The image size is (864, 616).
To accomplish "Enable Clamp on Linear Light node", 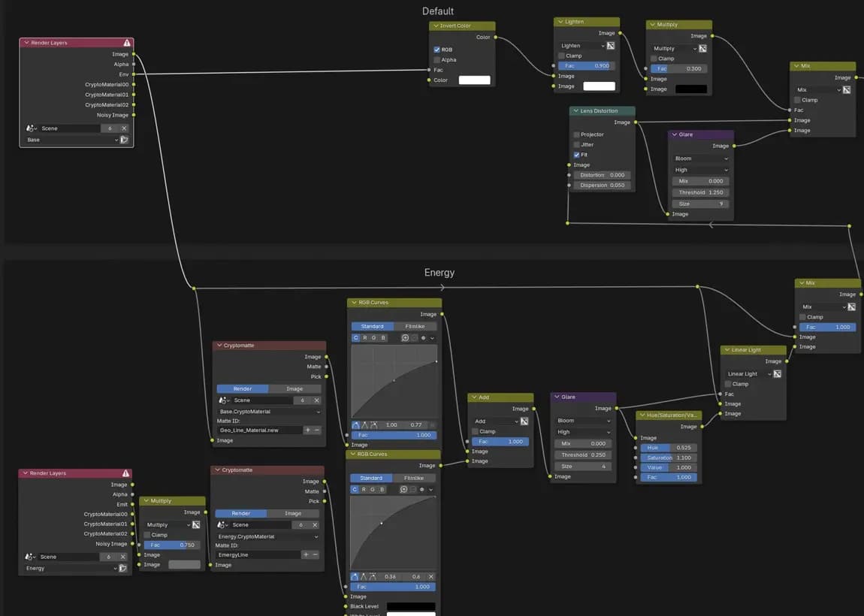I will 728,384.
